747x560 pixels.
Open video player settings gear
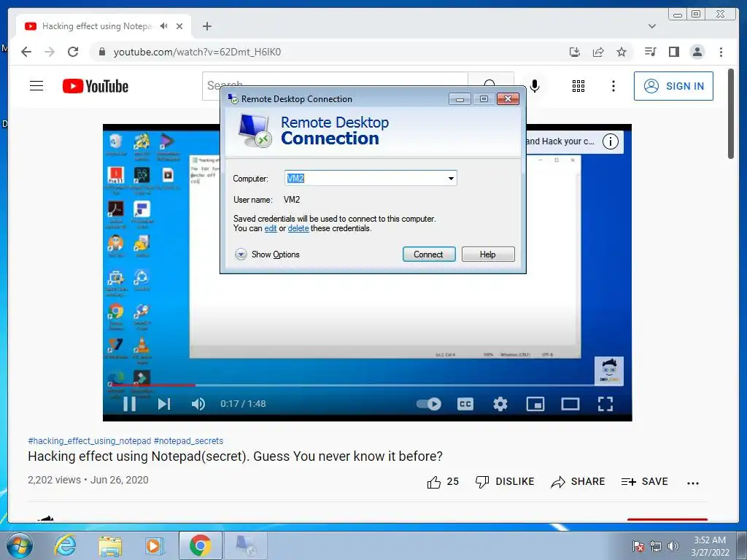pos(500,404)
